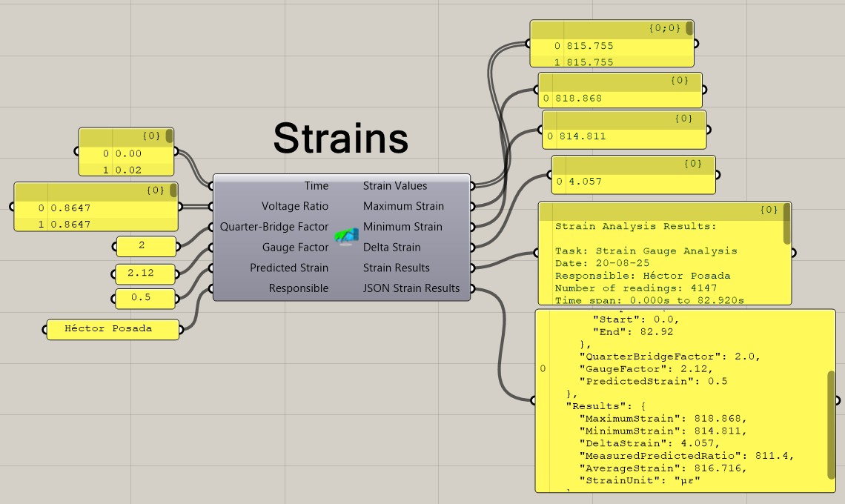This screenshot has height=504, width=845.
Task: Click the Time input parameter
Action: tap(316, 186)
